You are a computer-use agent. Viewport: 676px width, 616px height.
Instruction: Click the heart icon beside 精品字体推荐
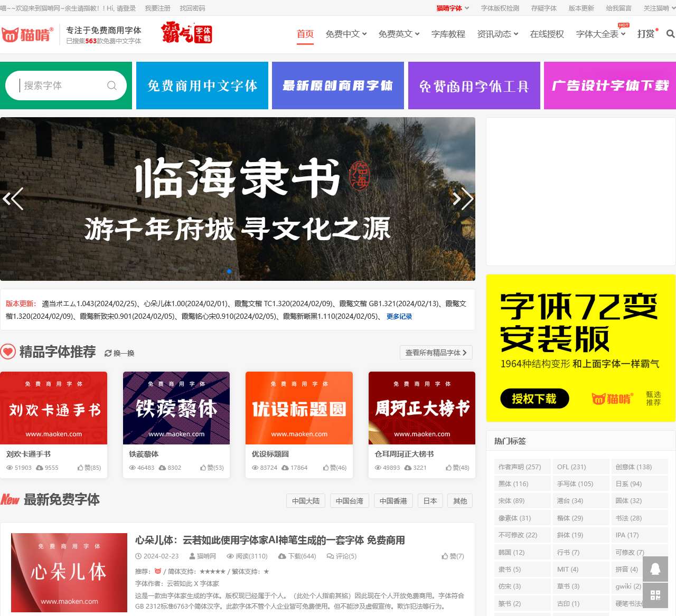click(x=8, y=352)
